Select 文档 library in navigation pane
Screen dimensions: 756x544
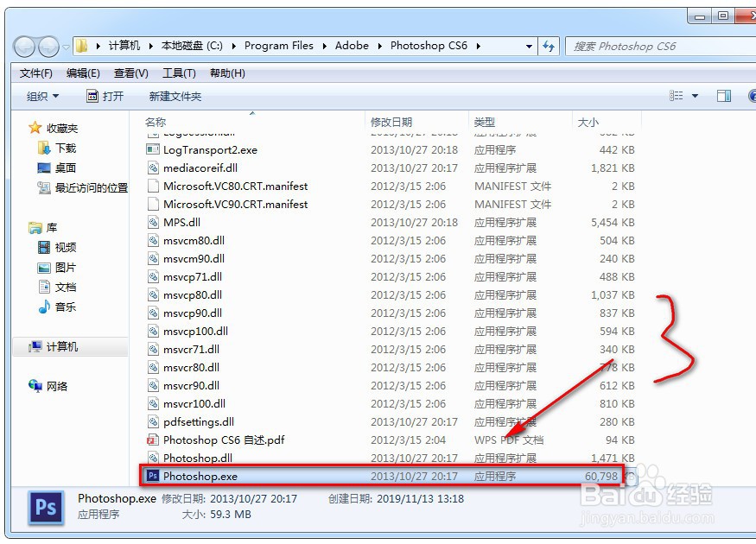tap(57, 288)
